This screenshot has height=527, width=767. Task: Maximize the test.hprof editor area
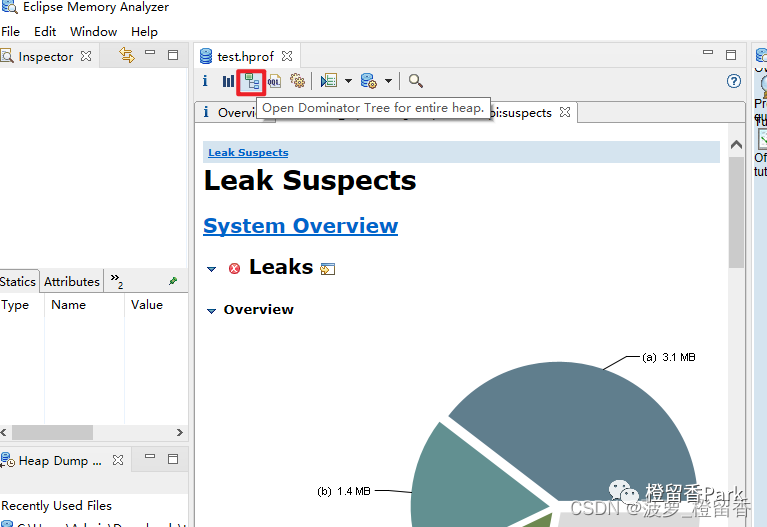pos(731,55)
